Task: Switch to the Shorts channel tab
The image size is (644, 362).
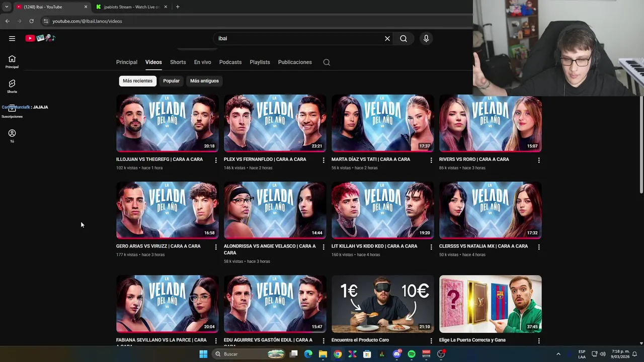Action: (x=178, y=62)
